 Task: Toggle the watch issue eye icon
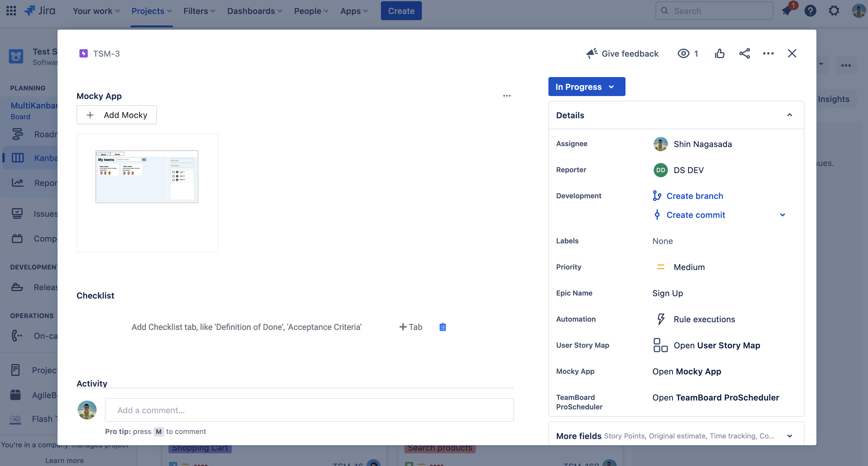coord(683,53)
